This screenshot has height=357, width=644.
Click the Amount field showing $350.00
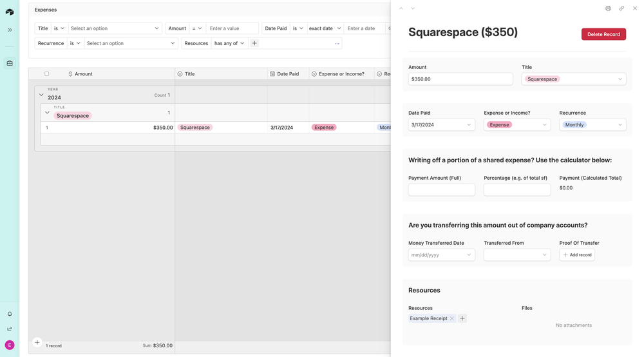tap(460, 79)
